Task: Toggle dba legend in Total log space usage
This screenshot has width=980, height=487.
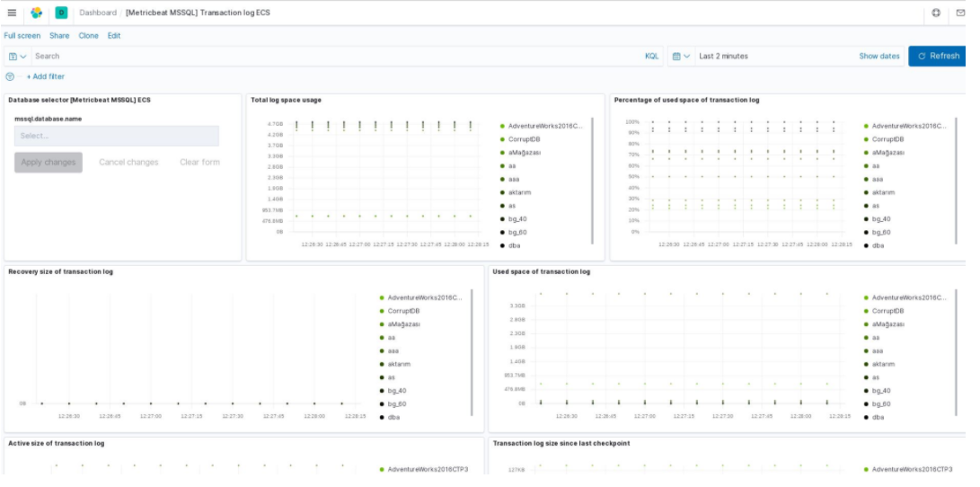Action: tap(509, 245)
